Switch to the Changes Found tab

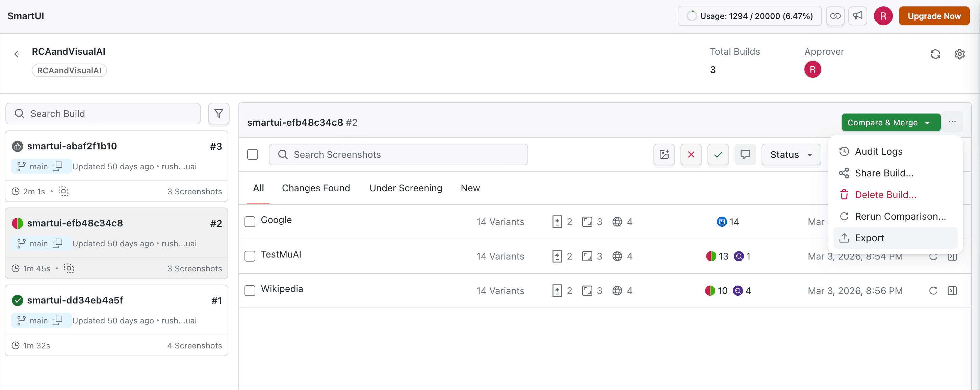(x=316, y=188)
